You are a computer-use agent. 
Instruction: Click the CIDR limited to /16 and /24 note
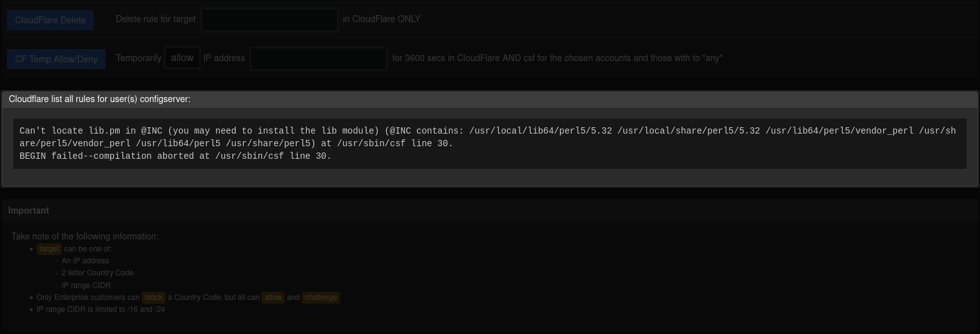[x=101, y=309]
